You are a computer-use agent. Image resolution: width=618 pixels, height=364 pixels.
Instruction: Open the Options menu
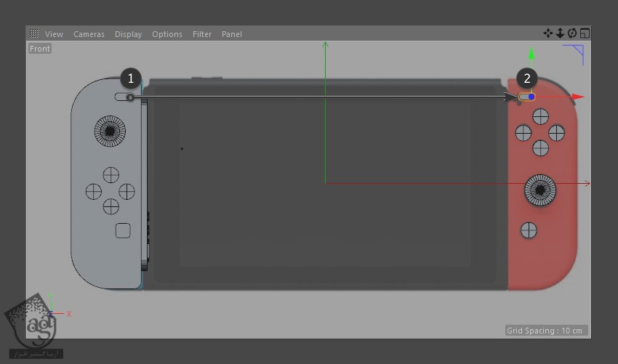(167, 34)
